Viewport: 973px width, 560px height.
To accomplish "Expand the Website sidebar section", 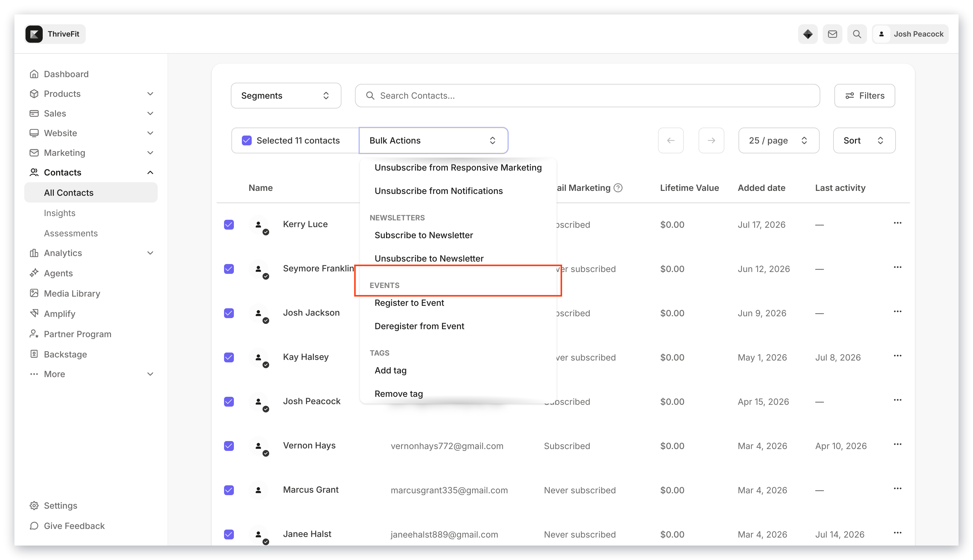I will pos(150,133).
